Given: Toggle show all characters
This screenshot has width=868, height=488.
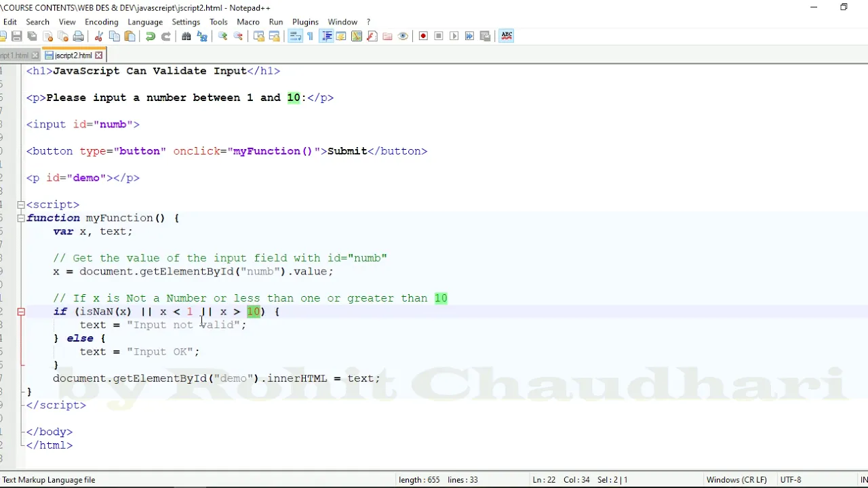Looking at the screenshot, I should tap(311, 36).
